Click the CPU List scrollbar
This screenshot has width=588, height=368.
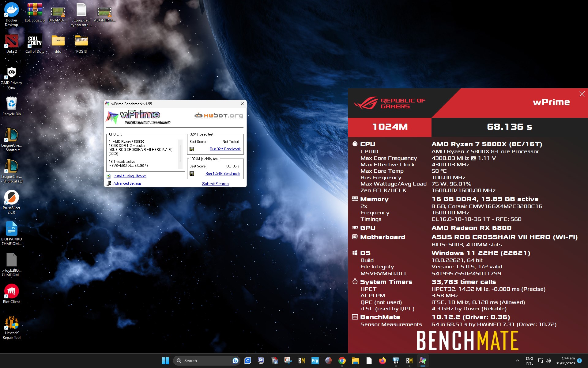[x=180, y=154]
